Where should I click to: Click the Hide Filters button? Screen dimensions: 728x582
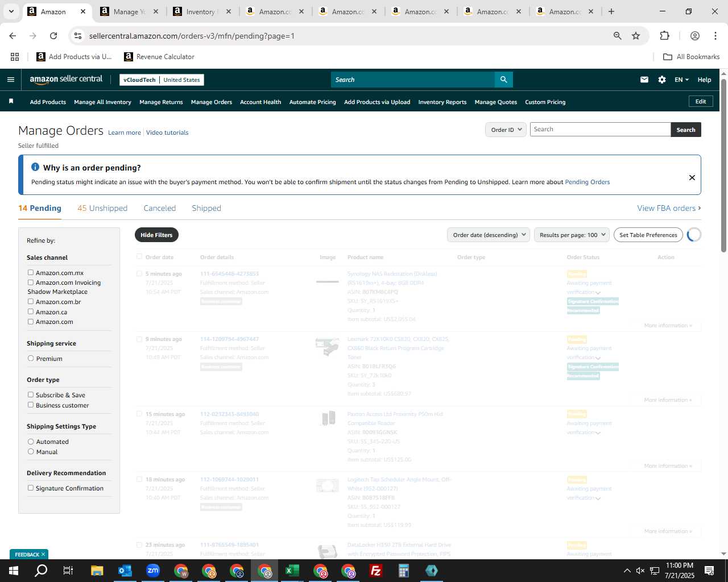(156, 235)
